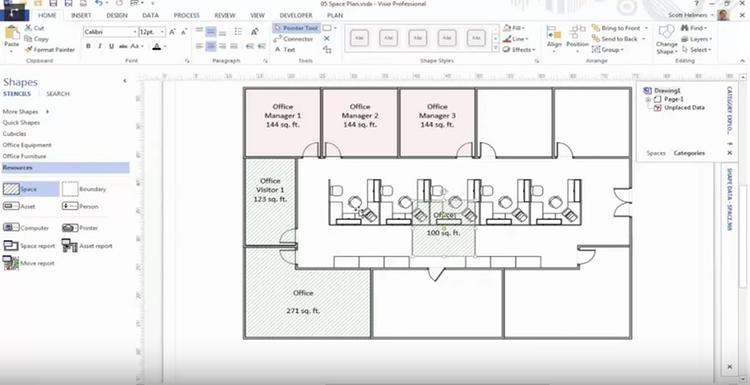Switch to Spaces tab in Category Explorer
The width and height of the screenshot is (750, 385).
656,153
